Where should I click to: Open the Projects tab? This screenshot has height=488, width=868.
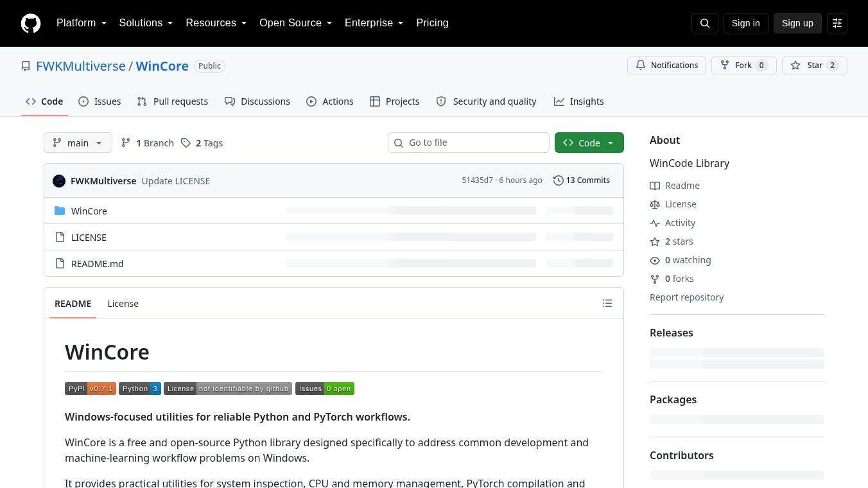pos(395,101)
